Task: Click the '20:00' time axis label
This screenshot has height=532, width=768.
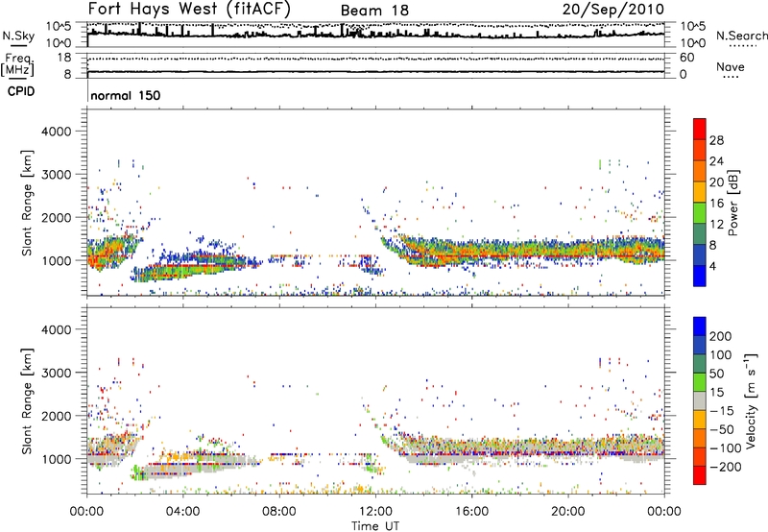Action: [x=568, y=512]
